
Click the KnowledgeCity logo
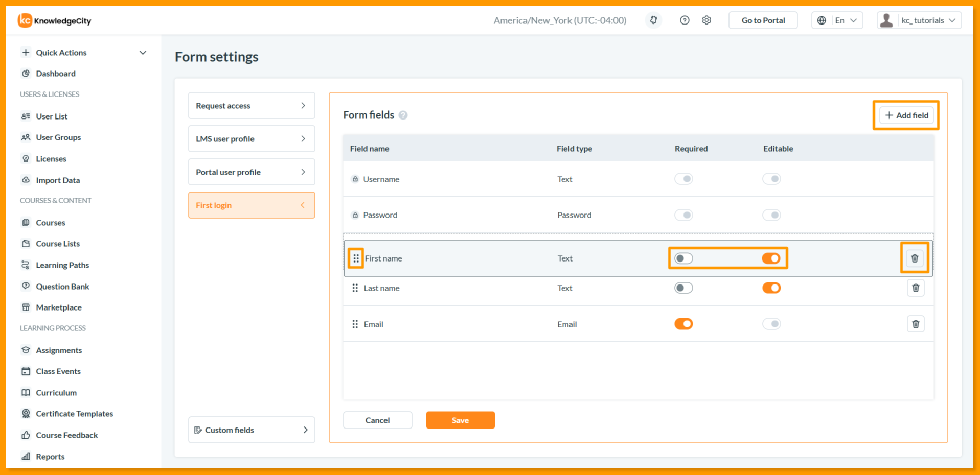tap(55, 20)
